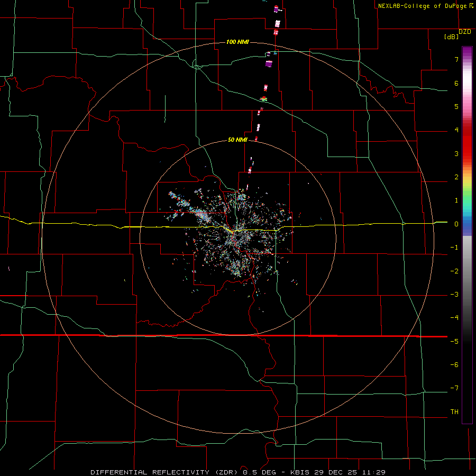Click the 0.5 DEG elevation in the caption
The width and height of the screenshot is (476, 476).
(x=259, y=472)
